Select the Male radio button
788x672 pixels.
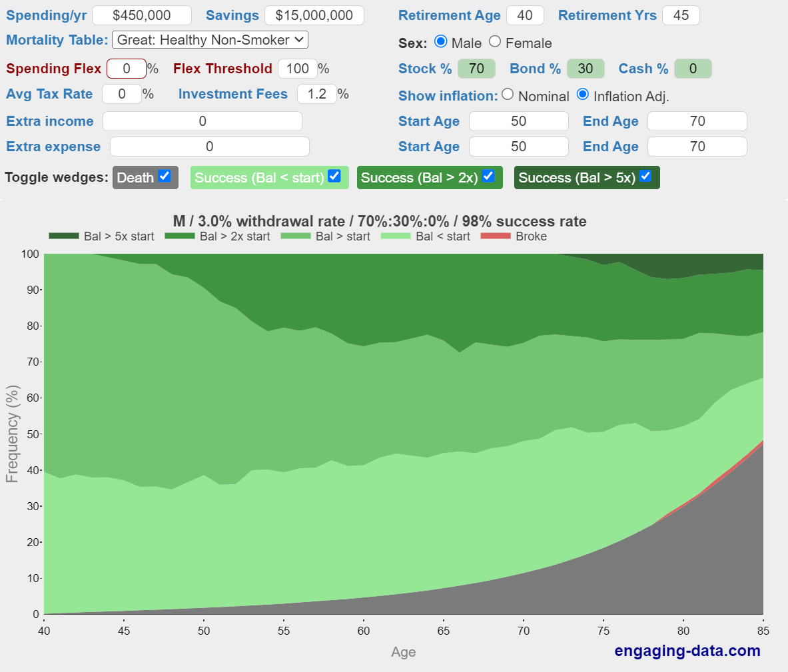coord(440,42)
